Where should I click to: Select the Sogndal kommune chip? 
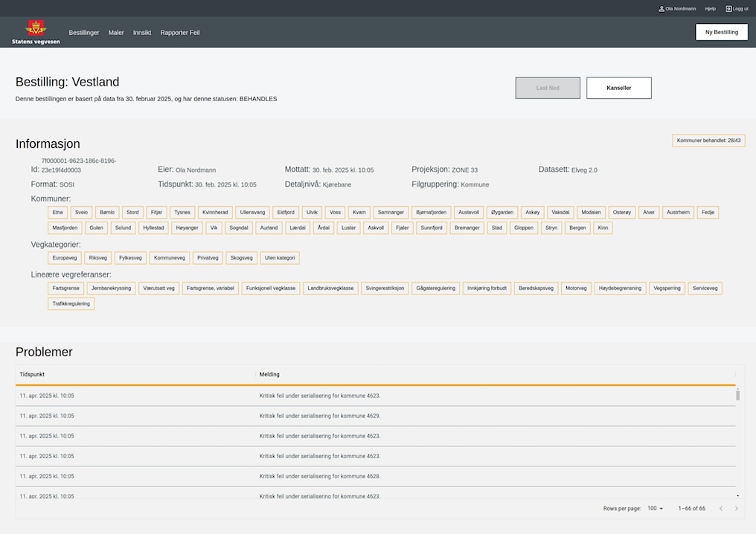239,228
